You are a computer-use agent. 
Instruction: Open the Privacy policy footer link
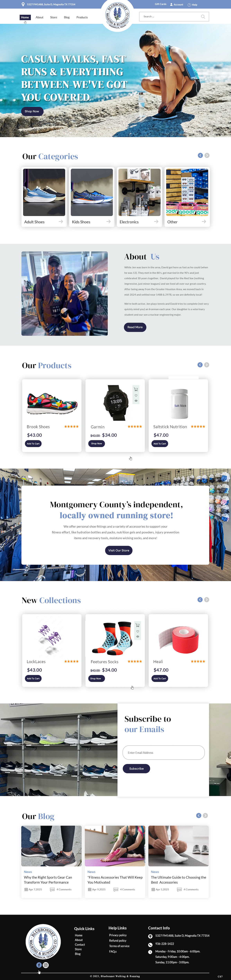pyautogui.click(x=118, y=935)
